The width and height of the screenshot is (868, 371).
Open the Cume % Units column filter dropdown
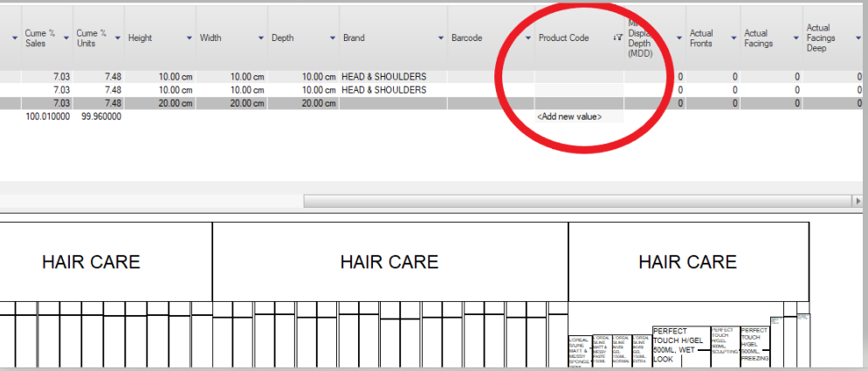(x=117, y=38)
